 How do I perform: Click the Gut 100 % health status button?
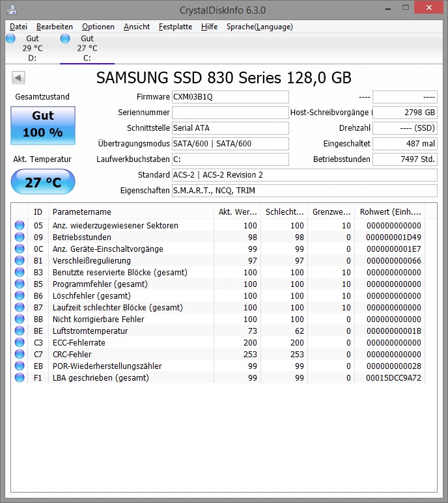click(x=43, y=126)
